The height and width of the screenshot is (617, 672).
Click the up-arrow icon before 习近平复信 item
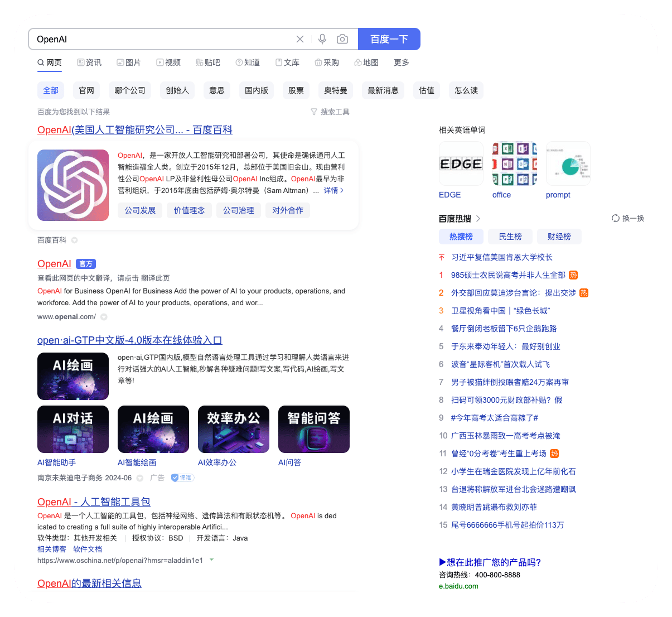point(442,257)
